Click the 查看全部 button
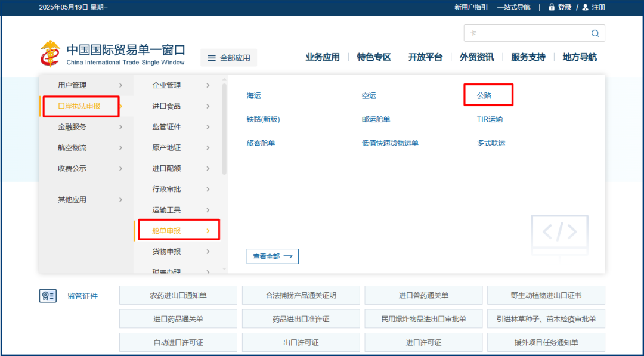 pyautogui.click(x=273, y=256)
